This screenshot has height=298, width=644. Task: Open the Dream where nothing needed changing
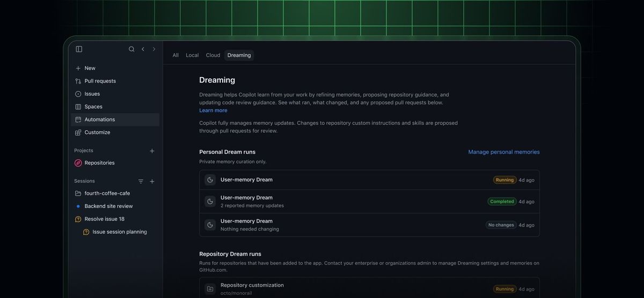pos(369,225)
